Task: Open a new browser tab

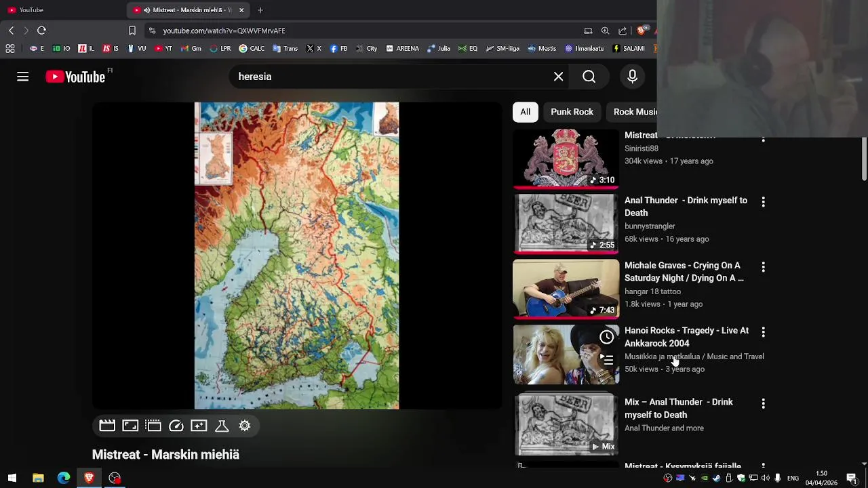Action: pyautogui.click(x=260, y=10)
